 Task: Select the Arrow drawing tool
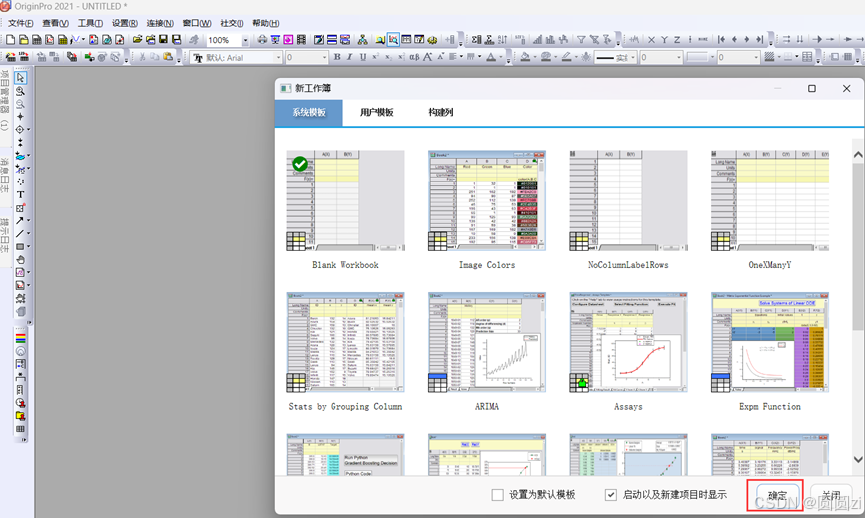click(20, 221)
